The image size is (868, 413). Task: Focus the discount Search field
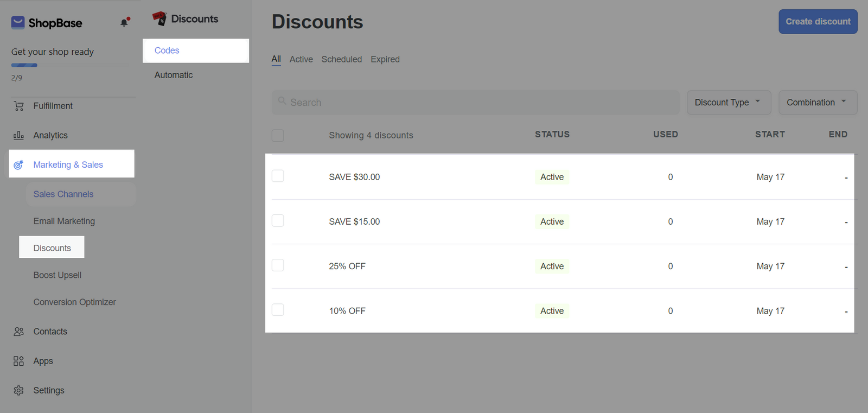point(475,103)
